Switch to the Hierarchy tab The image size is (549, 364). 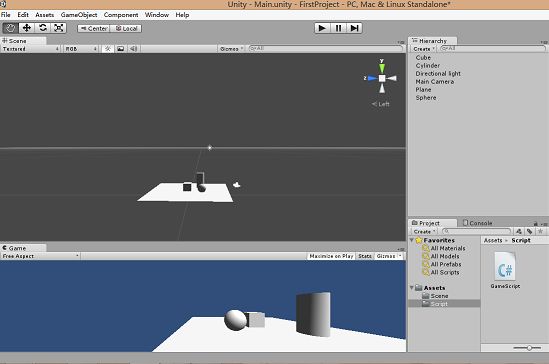433,41
